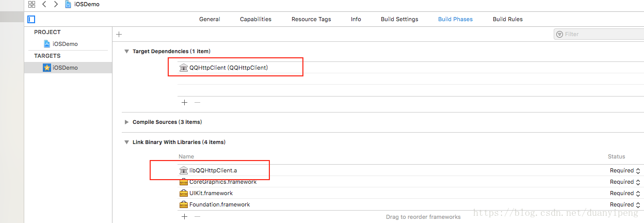
Task: Focus the Filter search field
Action: (600, 34)
